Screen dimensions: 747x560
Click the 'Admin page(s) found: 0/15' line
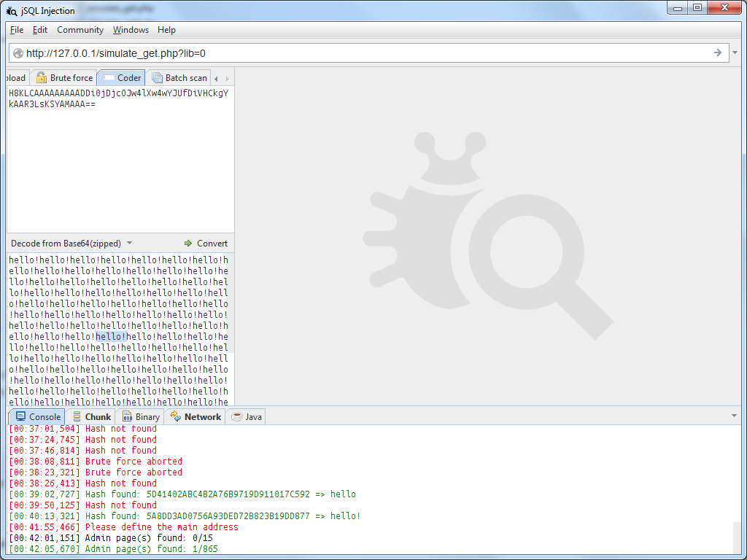click(x=111, y=538)
